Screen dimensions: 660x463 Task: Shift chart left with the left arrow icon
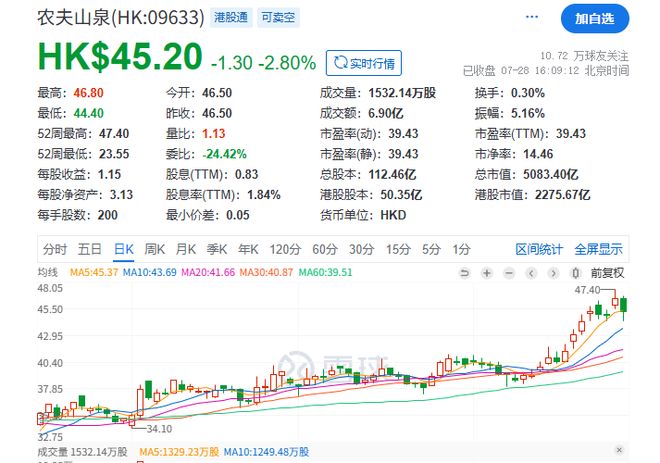click(532, 273)
